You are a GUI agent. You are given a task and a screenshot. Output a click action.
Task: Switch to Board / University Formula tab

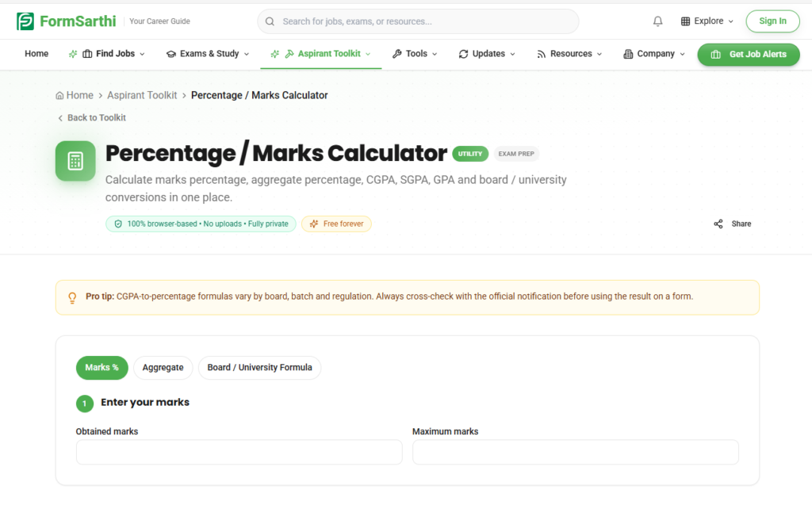pyautogui.click(x=259, y=368)
